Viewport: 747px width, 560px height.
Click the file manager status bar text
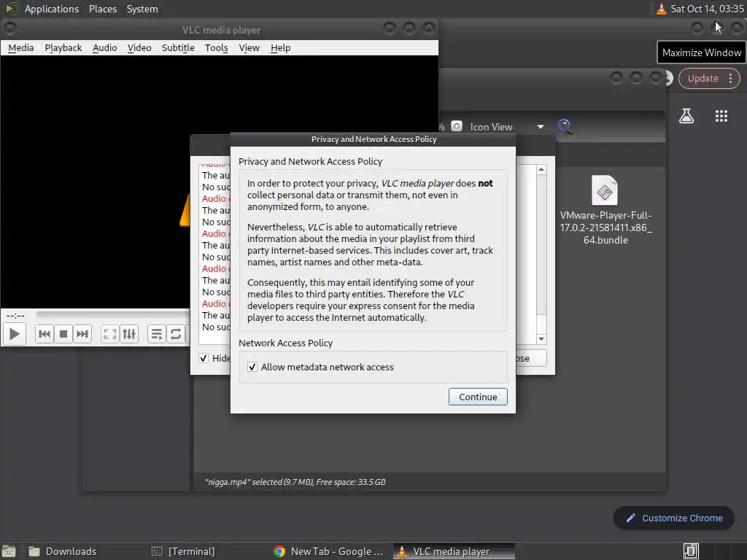295,482
